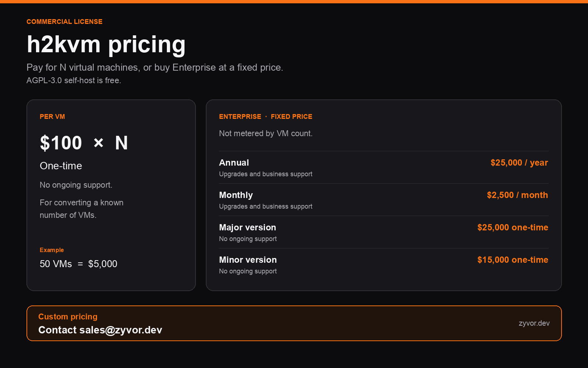The width and height of the screenshot is (588, 368).
Task: Click the '$2,500 / month' price
Action: 517,195
